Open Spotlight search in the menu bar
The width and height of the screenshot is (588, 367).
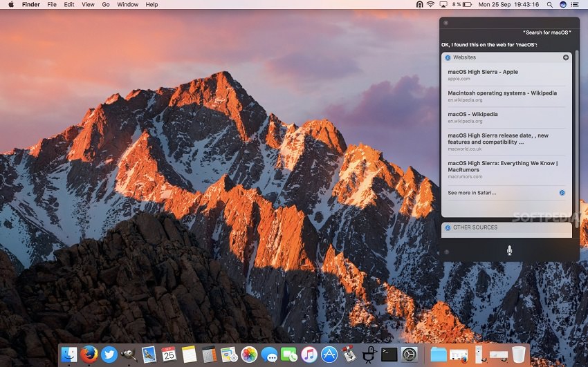(550, 4)
